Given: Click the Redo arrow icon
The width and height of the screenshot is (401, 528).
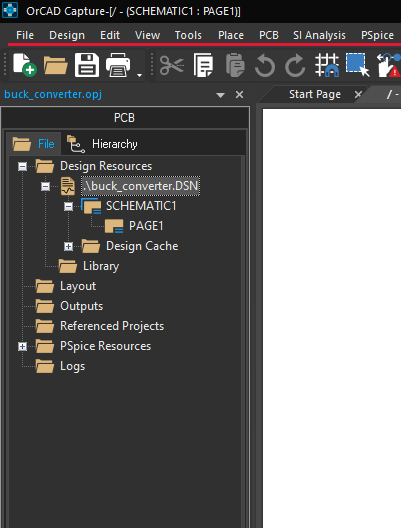Looking at the screenshot, I should click(295, 65).
